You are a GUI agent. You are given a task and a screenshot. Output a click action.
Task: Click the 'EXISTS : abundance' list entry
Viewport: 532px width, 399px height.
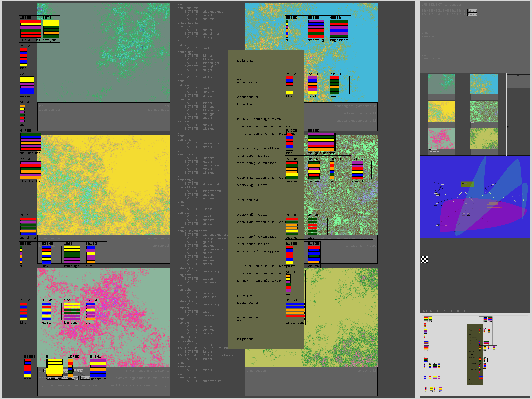point(204,12)
